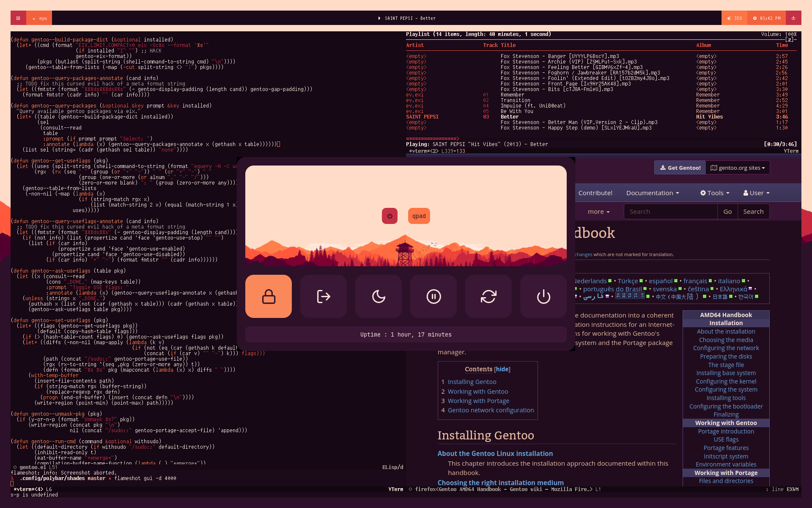This screenshot has height=508, width=812.
Task: Open sidebar link Configuring the bootloader
Action: tap(726, 406)
